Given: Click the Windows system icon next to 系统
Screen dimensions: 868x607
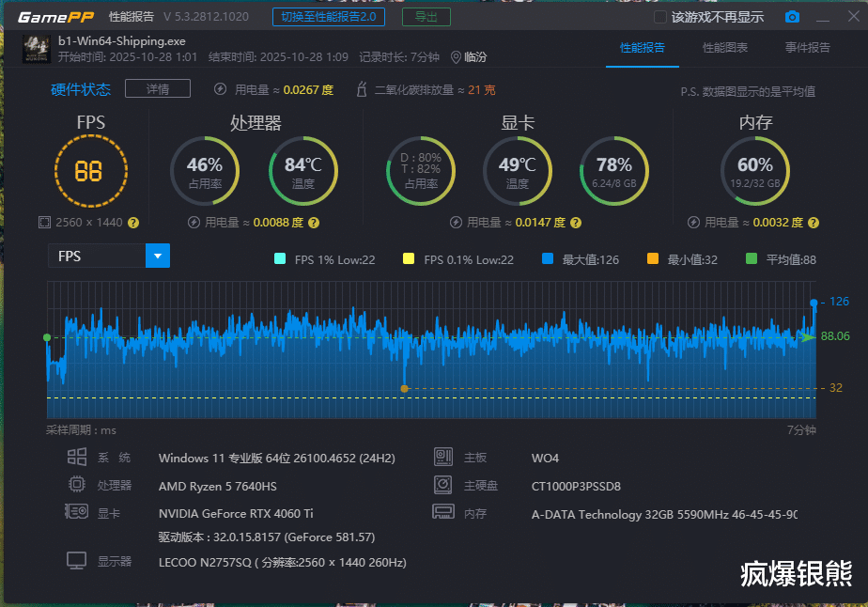Looking at the screenshot, I should click(x=77, y=457).
